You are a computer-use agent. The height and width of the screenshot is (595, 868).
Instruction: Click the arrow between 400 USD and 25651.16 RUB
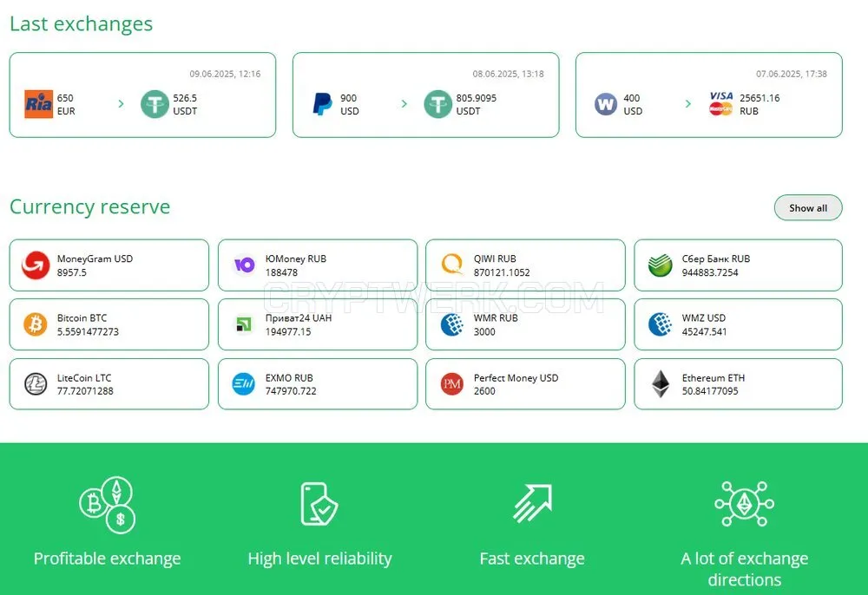point(688,104)
